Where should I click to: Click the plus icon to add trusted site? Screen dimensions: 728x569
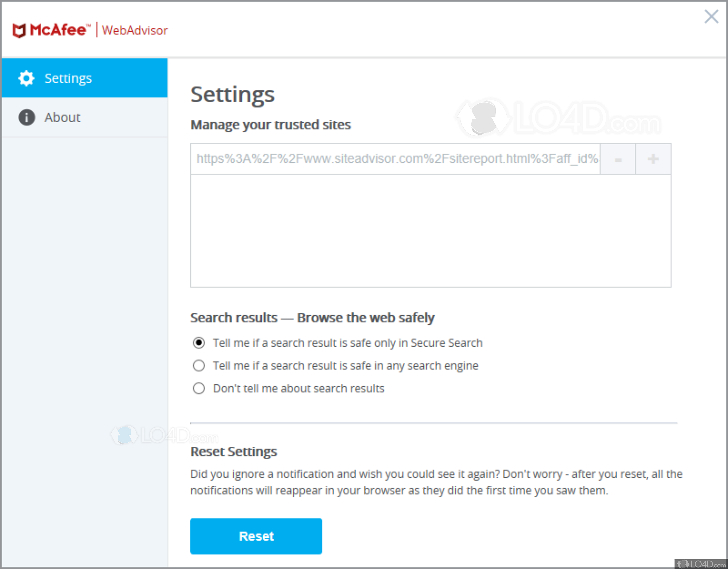point(653,159)
